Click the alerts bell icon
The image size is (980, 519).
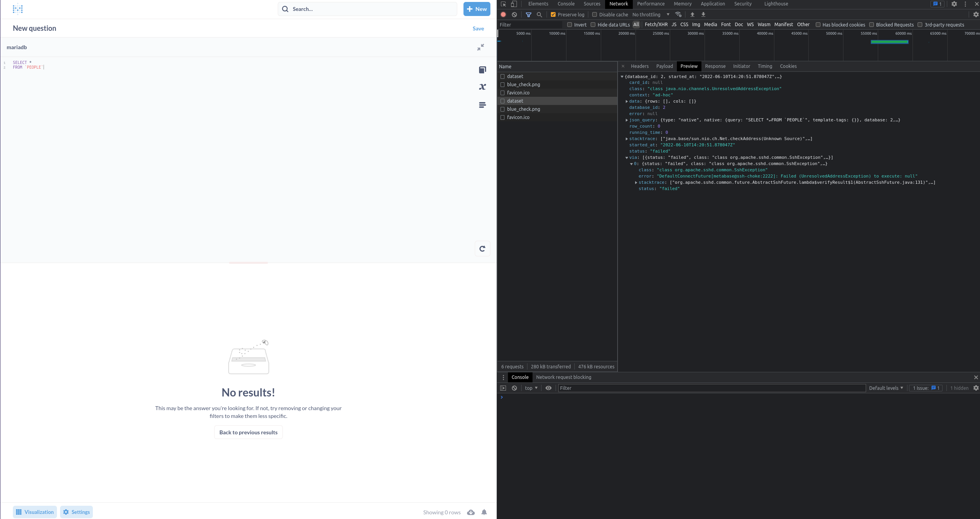click(x=484, y=512)
